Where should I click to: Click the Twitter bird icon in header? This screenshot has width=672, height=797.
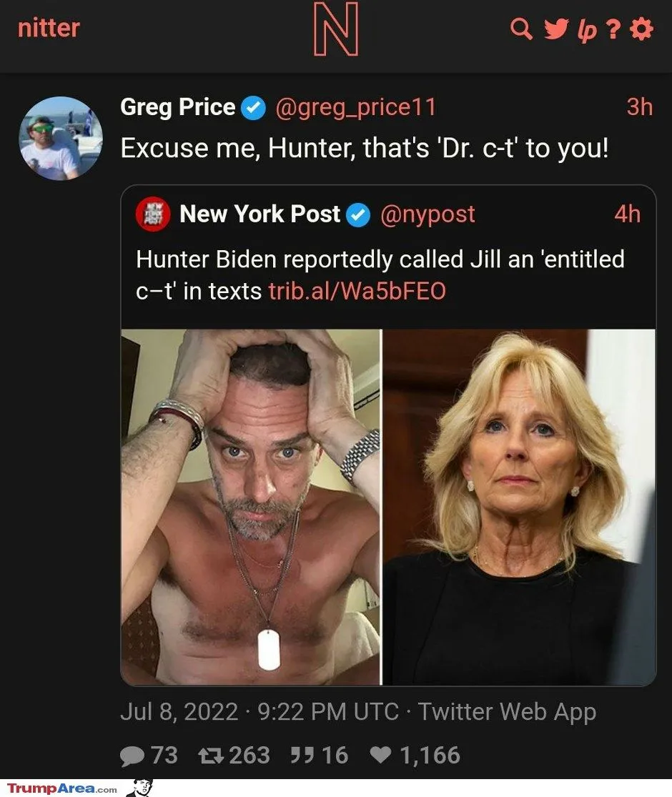[x=555, y=29]
